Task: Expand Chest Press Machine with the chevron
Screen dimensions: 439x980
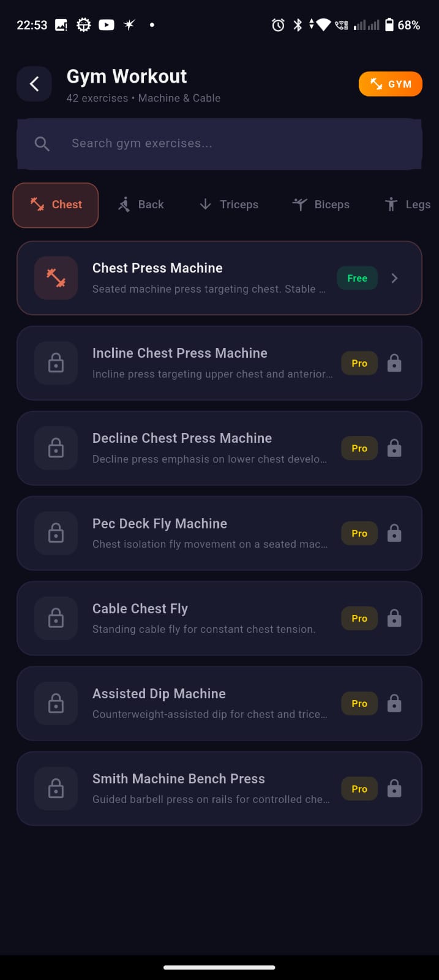Action: 394,279
